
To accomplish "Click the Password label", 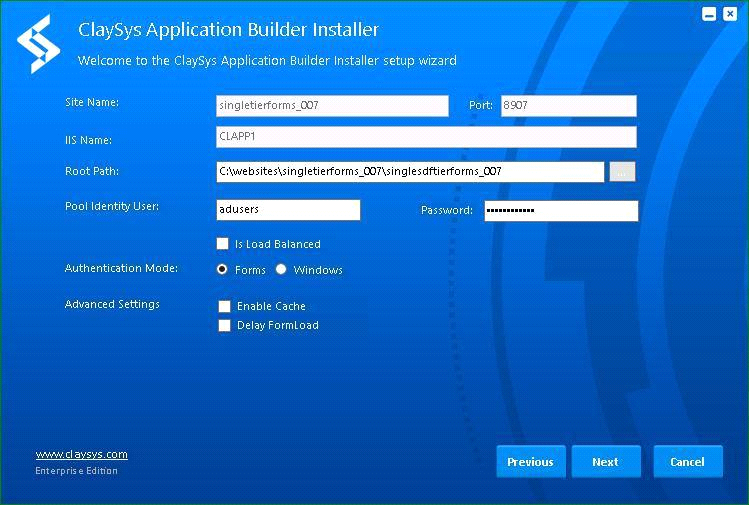I will [x=447, y=210].
